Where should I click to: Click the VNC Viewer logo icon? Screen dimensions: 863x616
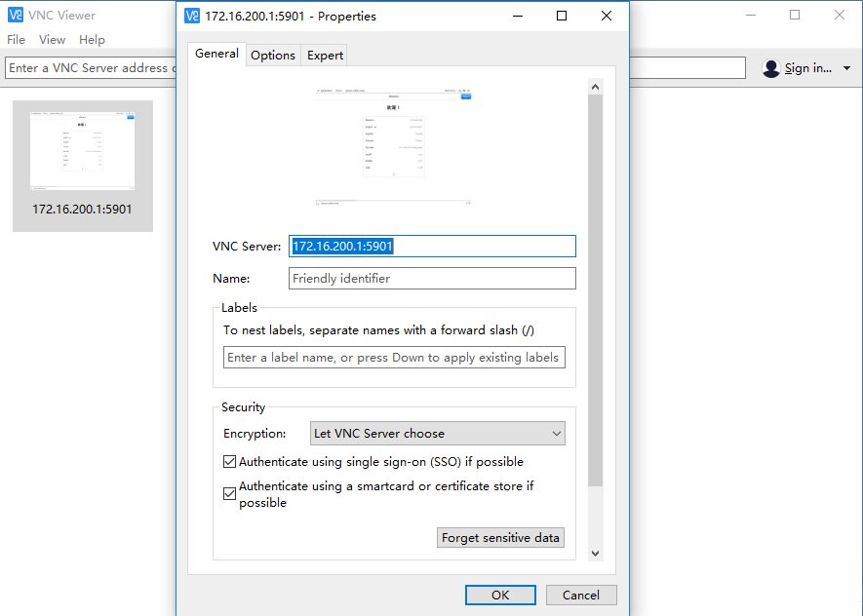click(16, 15)
